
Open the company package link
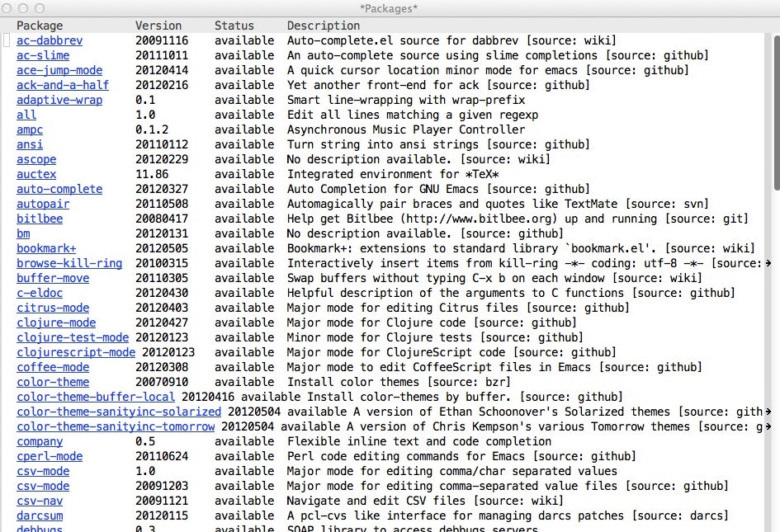[40, 441]
